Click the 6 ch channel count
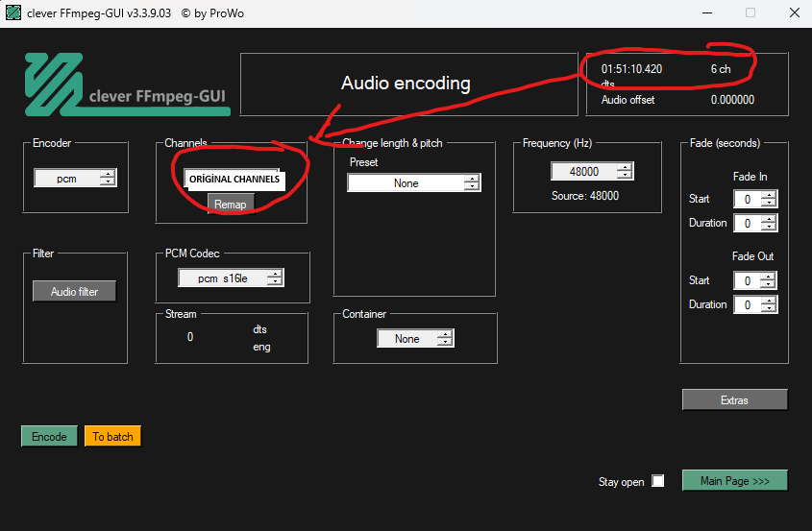Viewport: 812px width, 531px height. (721, 69)
